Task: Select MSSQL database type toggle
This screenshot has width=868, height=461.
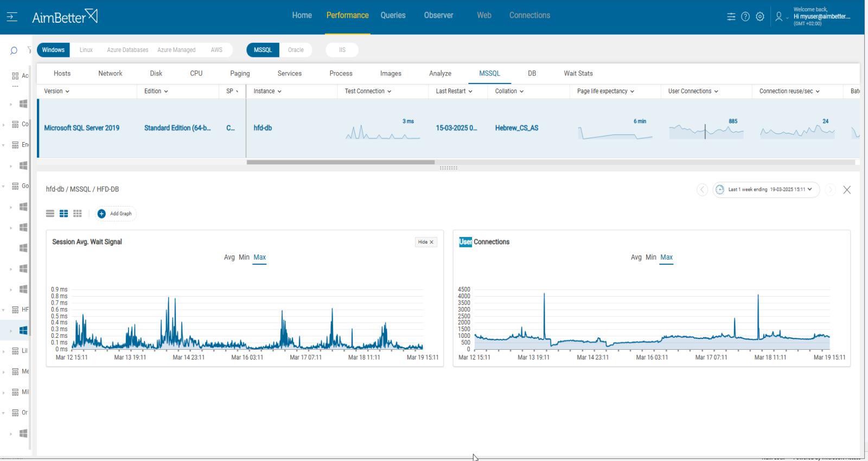Action: tap(263, 50)
